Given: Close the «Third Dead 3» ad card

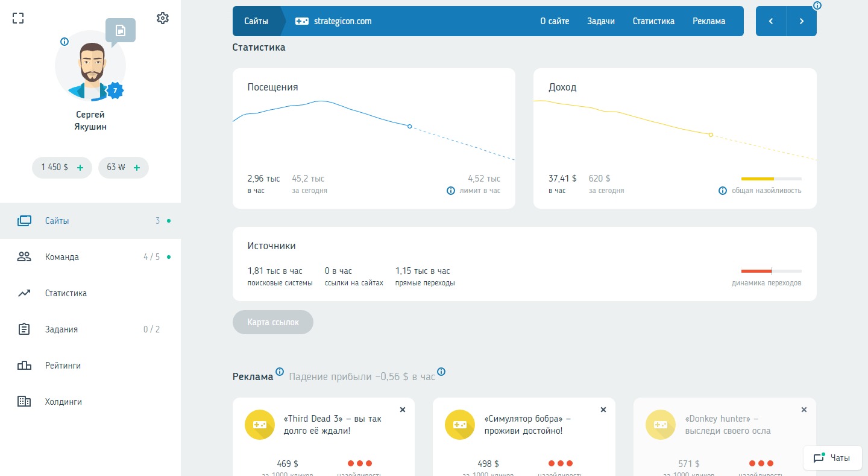Looking at the screenshot, I should pyautogui.click(x=403, y=410).
